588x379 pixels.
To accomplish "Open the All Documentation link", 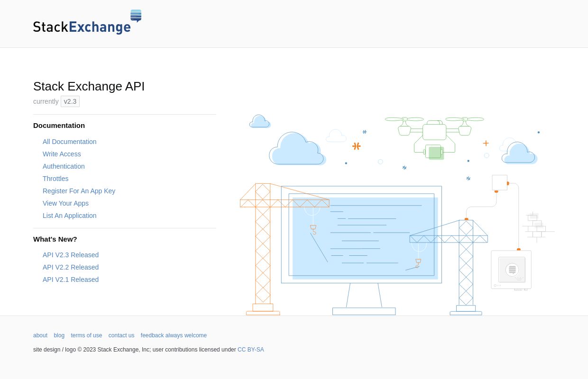I will 70,142.
